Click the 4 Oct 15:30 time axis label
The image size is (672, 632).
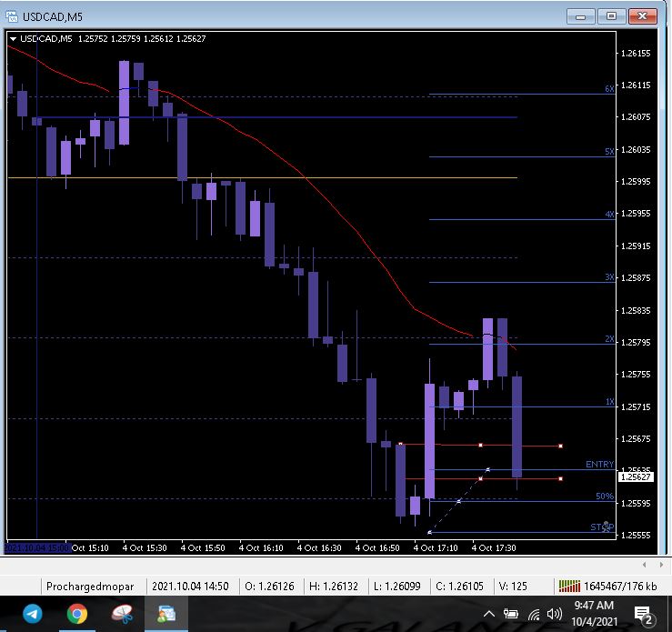[145, 548]
